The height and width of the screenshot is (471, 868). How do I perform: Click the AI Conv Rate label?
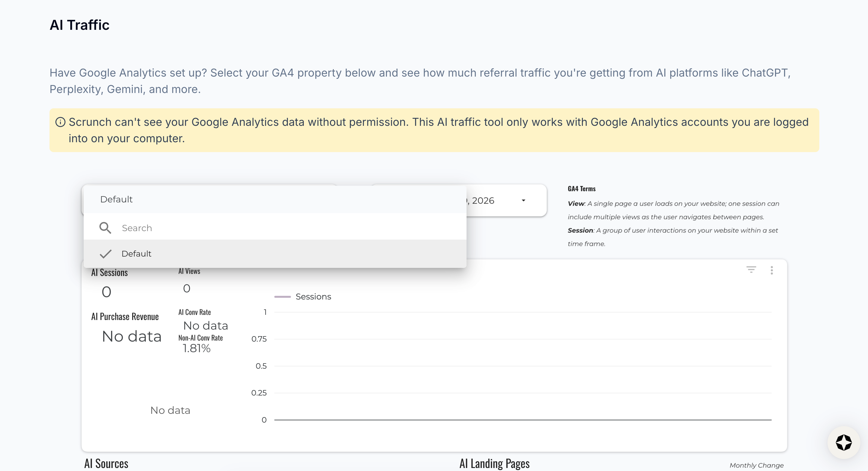point(195,312)
